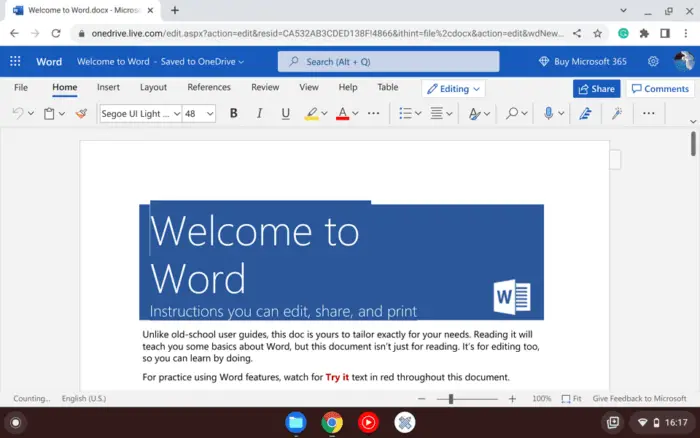Open a new browser tab

point(175,10)
